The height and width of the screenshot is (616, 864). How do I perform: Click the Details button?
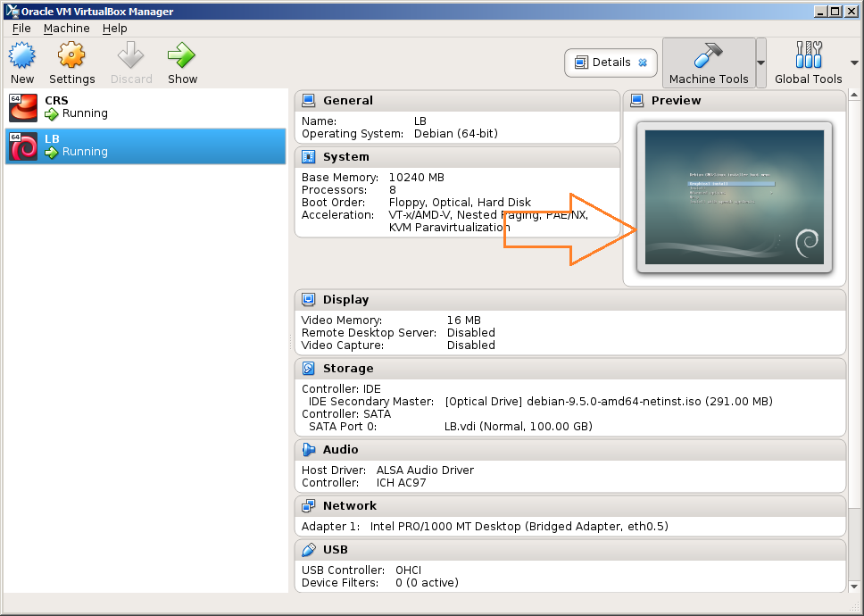[x=611, y=62]
